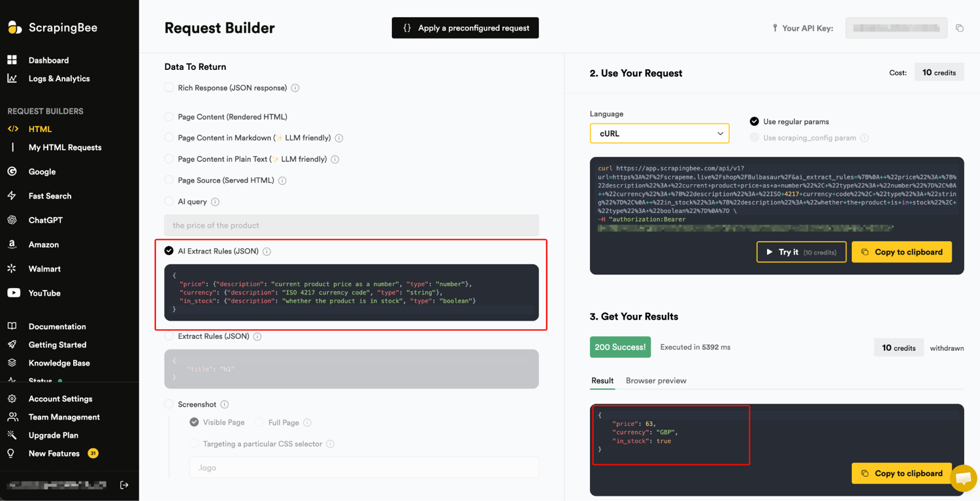980x501 pixels.
Task: Click info icon beside Screenshot option
Action: tap(225, 405)
